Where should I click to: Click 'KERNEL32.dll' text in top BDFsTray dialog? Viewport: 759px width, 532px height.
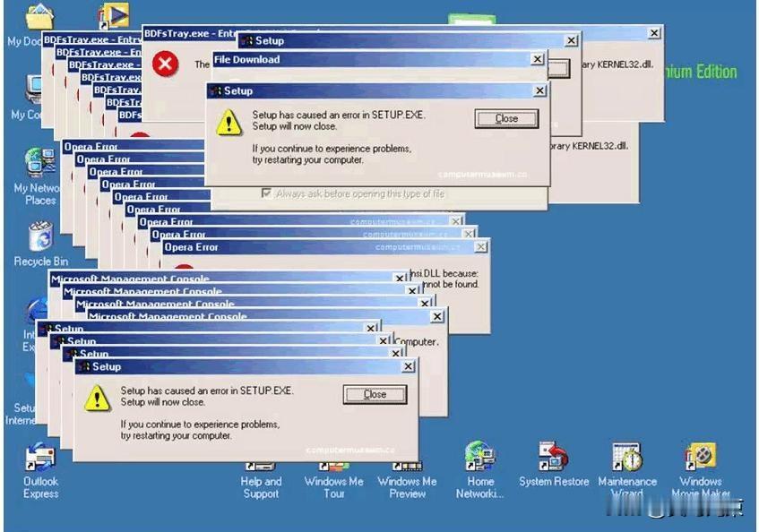[x=625, y=64]
